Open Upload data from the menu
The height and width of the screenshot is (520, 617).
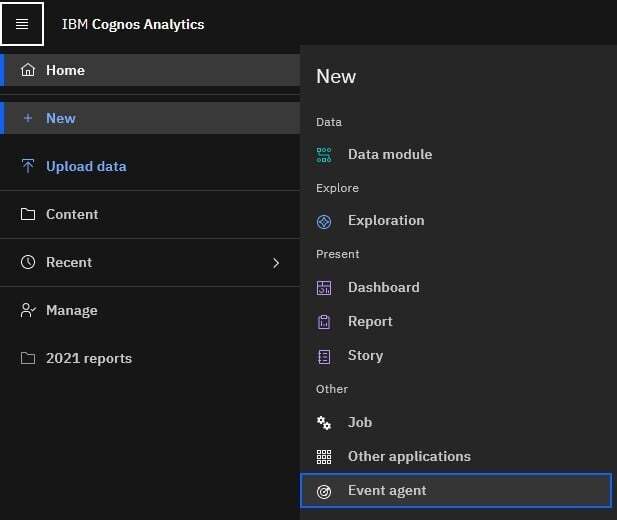[150, 166]
